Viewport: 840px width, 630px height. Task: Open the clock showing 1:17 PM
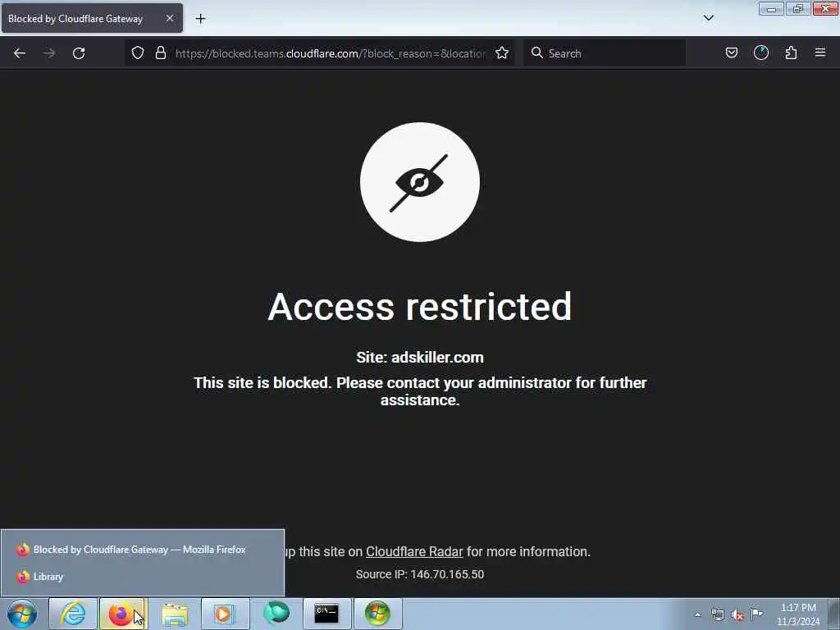click(x=797, y=614)
